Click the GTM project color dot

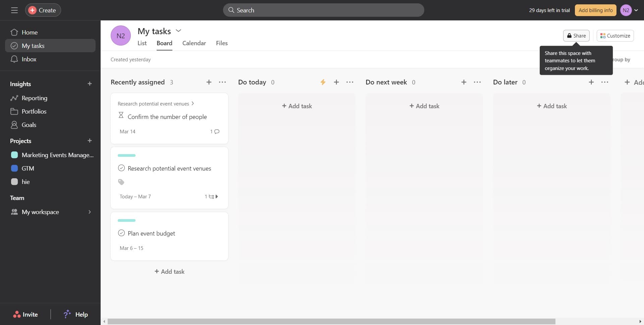(x=14, y=168)
